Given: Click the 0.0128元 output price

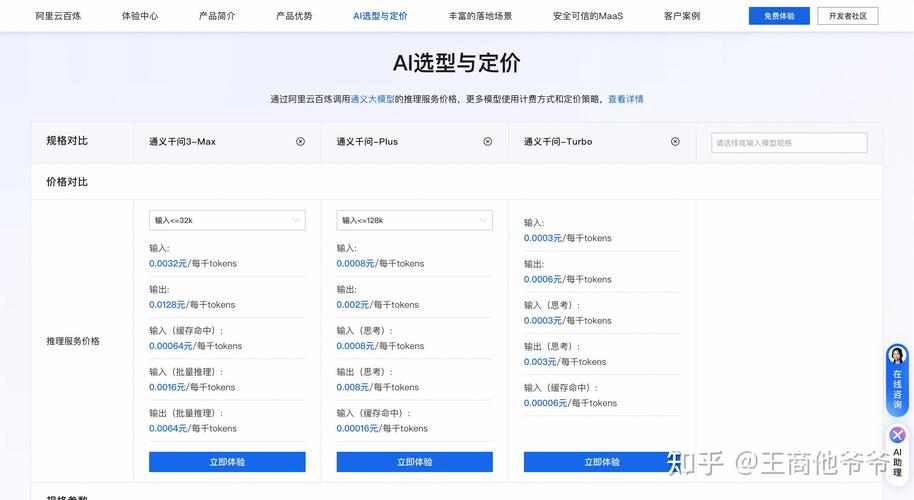Looking at the screenshot, I should tap(167, 305).
